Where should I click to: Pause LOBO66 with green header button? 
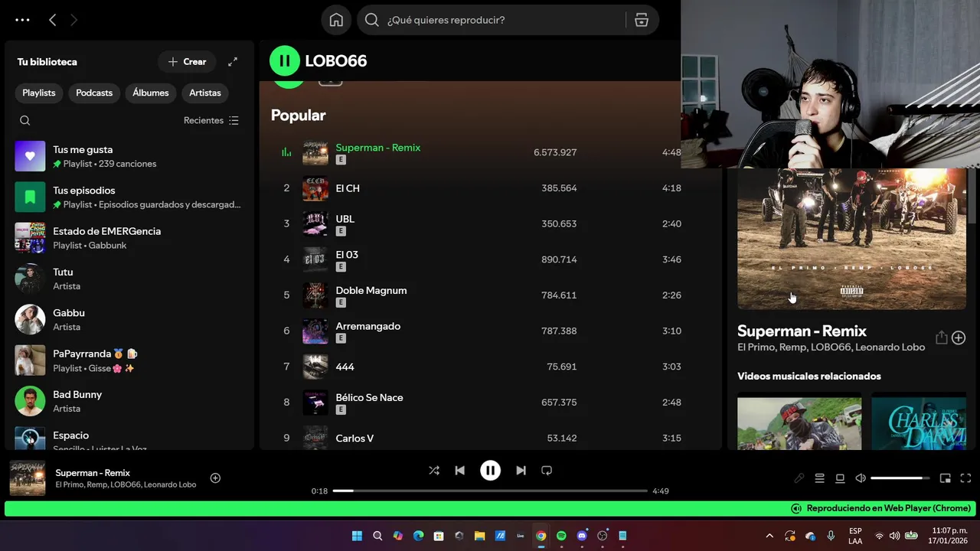285,60
